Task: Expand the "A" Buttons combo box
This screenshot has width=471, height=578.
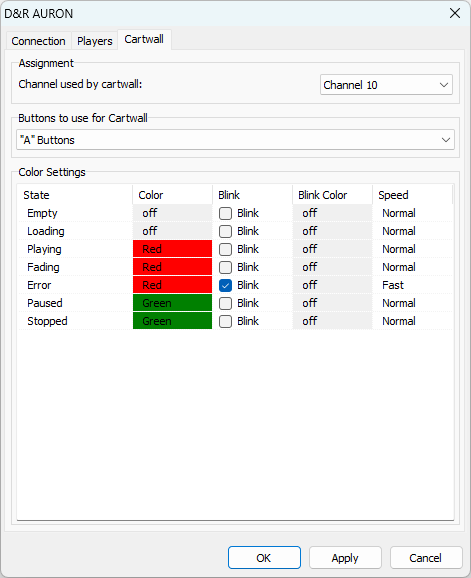Action: tap(235, 140)
